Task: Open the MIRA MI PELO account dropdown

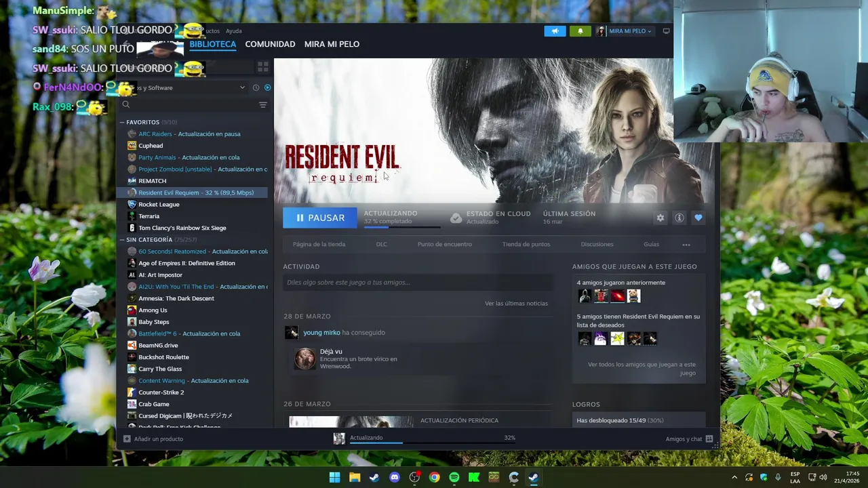Action: pos(625,31)
